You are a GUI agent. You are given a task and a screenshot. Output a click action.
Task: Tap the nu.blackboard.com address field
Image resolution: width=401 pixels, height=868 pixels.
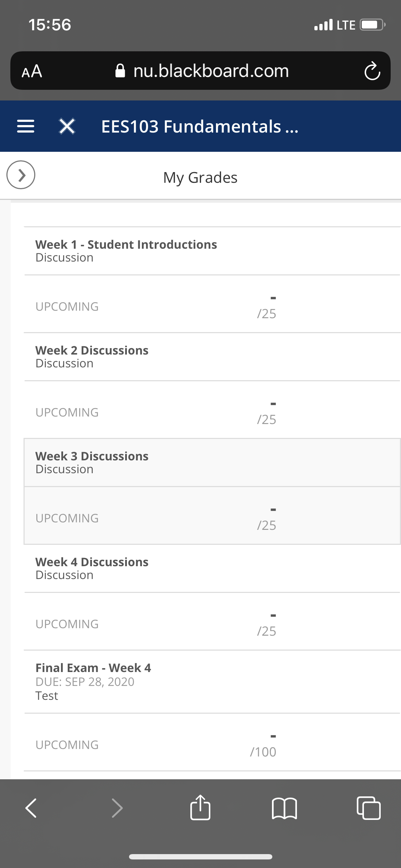click(201, 71)
